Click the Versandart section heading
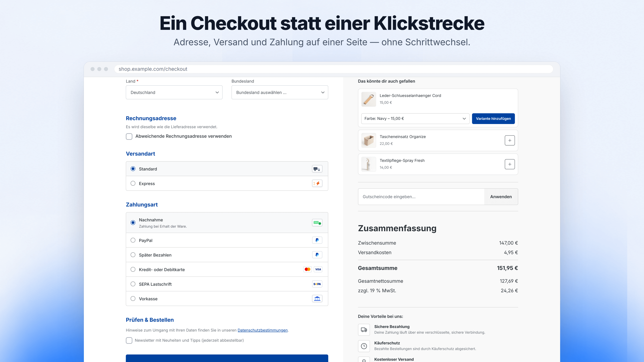Viewport: 644px width, 362px height. click(140, 154)
